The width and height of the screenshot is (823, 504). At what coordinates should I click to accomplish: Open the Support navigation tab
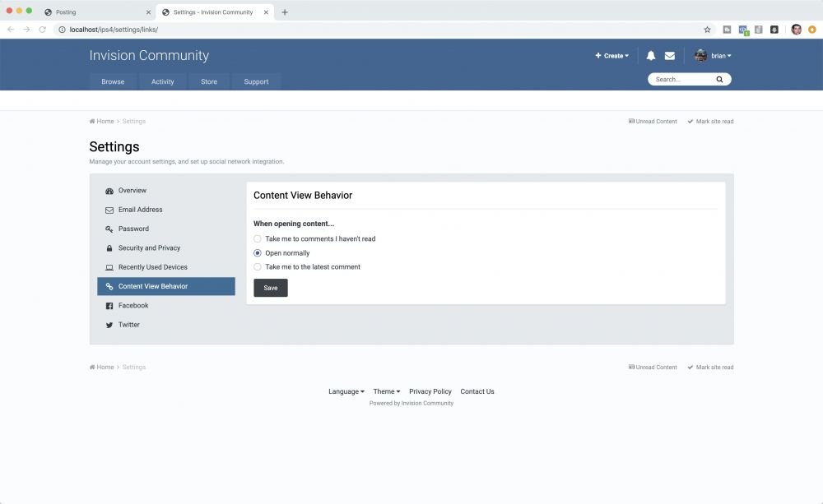pyautogui.click(x=256, y=82)
